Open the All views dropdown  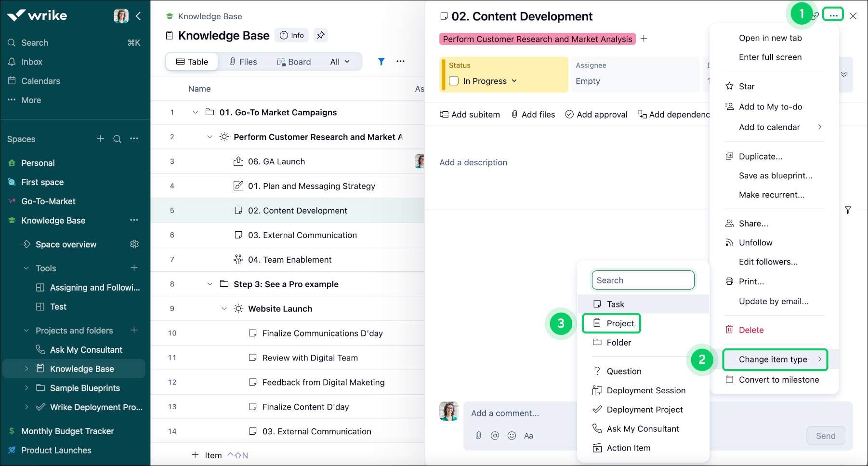[340, 62]
